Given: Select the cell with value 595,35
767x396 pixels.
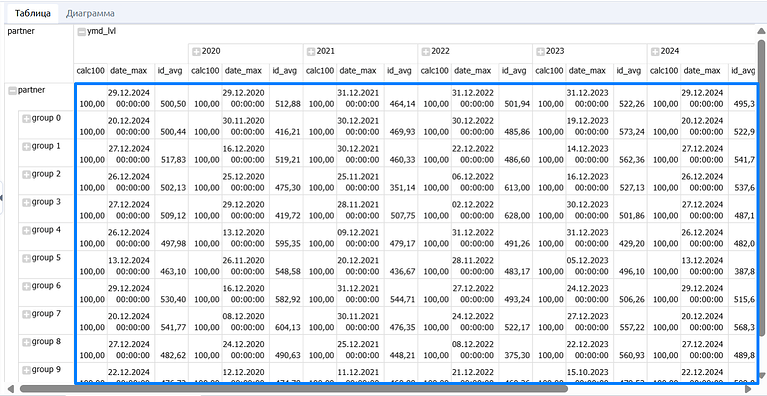Looking at the screenshot, I should click(286, 237).
